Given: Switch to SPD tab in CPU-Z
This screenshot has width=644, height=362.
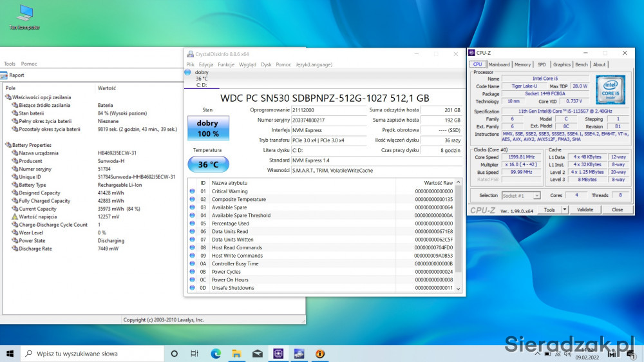Looking at the screenshot, I should [542, 64].
